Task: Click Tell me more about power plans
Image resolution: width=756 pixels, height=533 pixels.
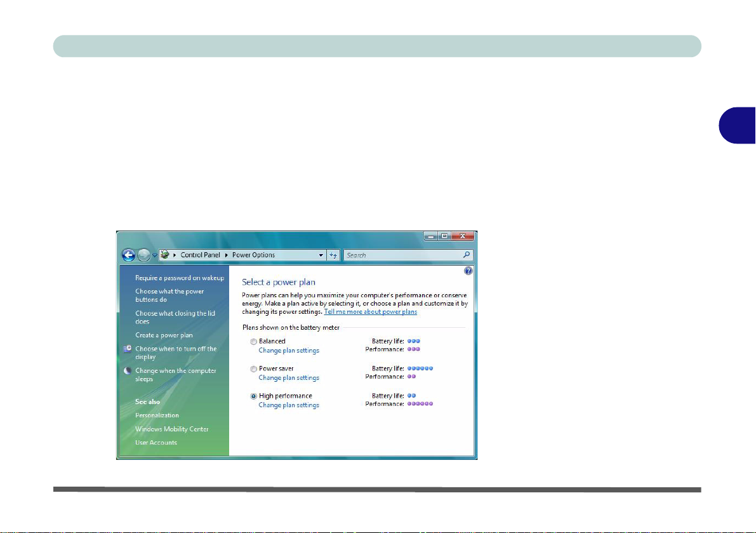Action: (x=370, y=311)
